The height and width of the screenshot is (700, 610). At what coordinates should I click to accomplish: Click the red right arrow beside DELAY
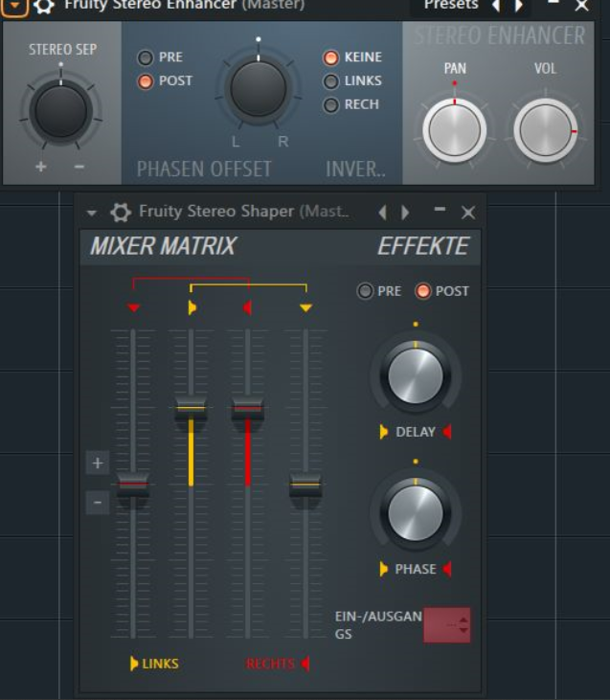click(x=447, y=432)
